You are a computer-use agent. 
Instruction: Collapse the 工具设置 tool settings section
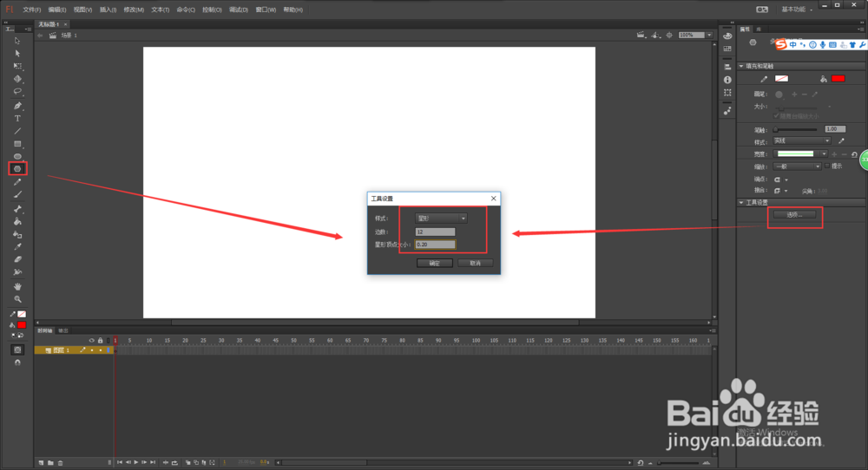tap(741, 202)
